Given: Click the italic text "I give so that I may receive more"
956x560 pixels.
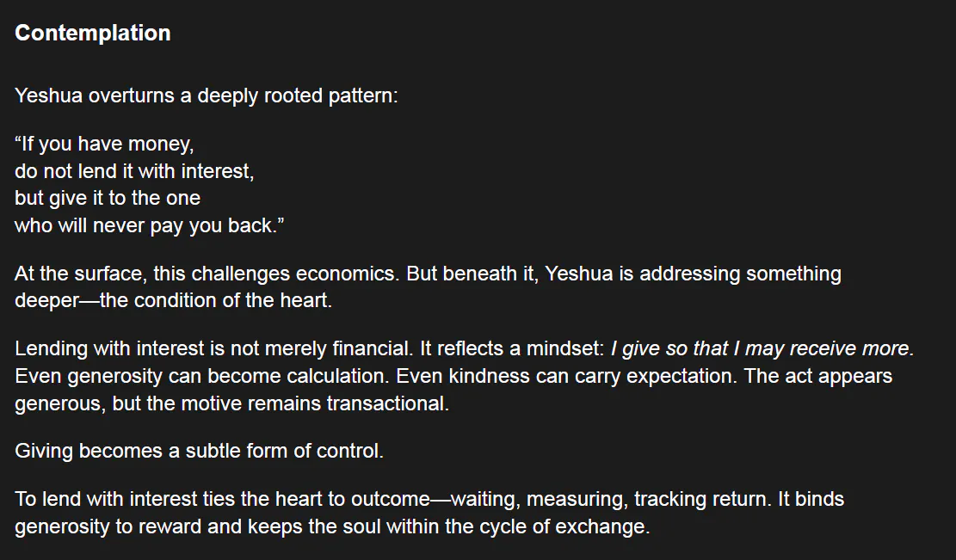Looking at the screenshot, I should click(759, 349).
